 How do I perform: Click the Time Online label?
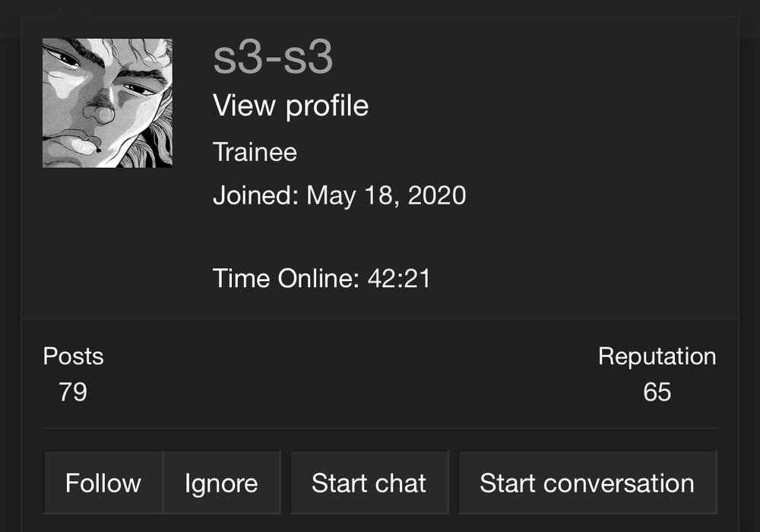point(286,279)
